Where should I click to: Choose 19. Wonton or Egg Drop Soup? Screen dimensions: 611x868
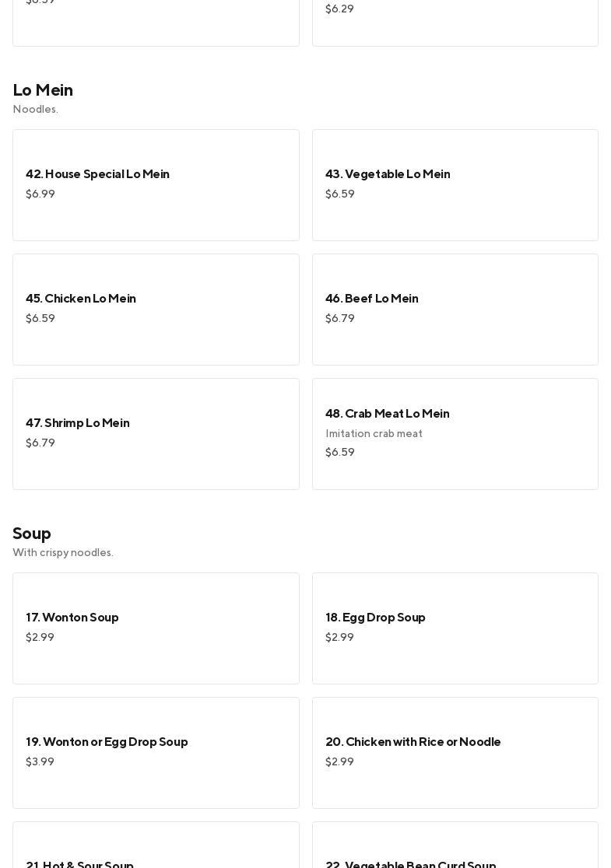pos(156,752)
